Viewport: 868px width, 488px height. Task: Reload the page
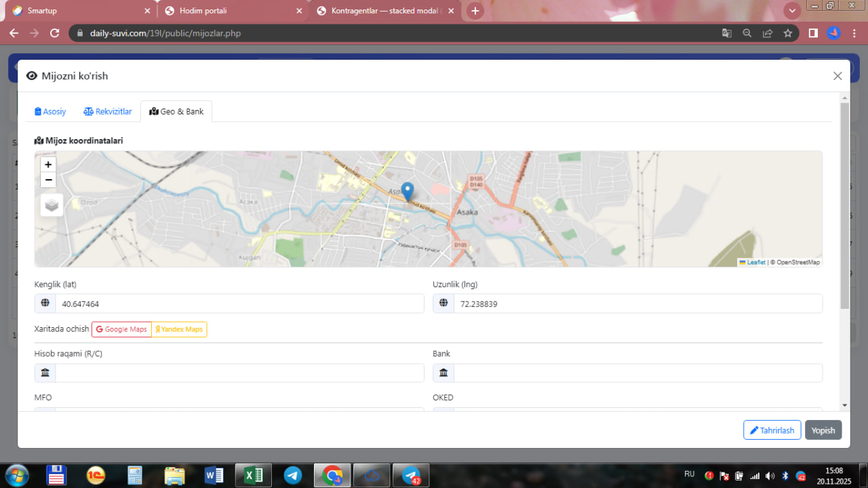point(55,33)
